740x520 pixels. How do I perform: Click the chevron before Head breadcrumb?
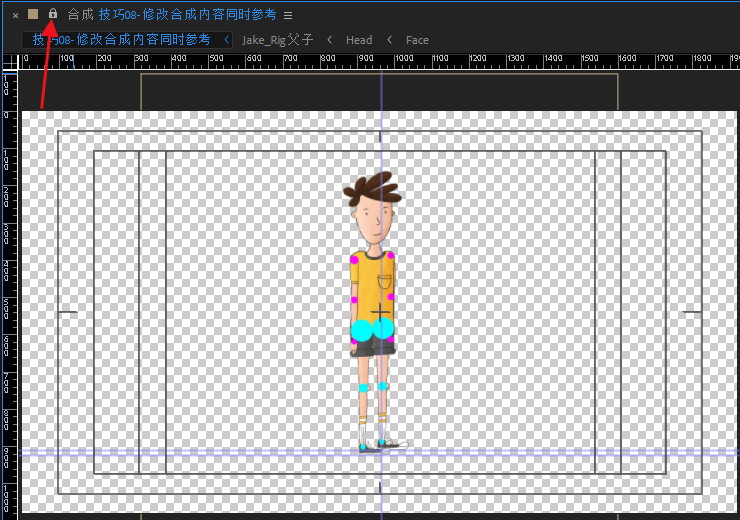(x=329, y=40)
